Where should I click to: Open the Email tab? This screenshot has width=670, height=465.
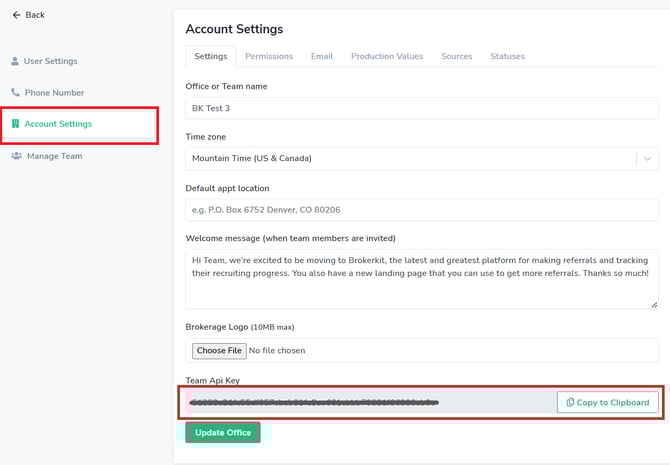coord(321,56)
